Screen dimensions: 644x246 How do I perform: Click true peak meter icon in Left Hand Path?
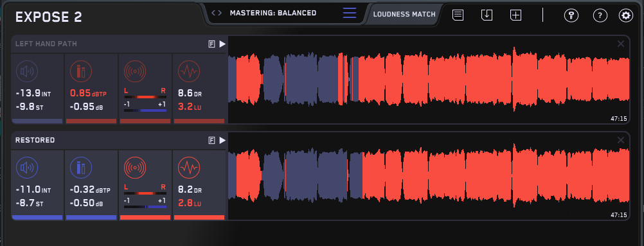[x=80, y=71]
